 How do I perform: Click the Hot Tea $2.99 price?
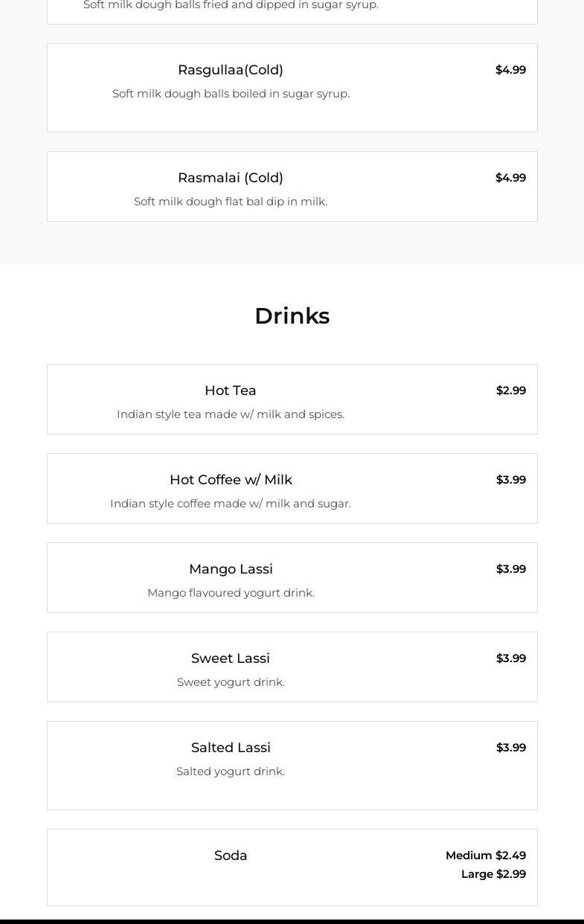[x=511, y=391]
